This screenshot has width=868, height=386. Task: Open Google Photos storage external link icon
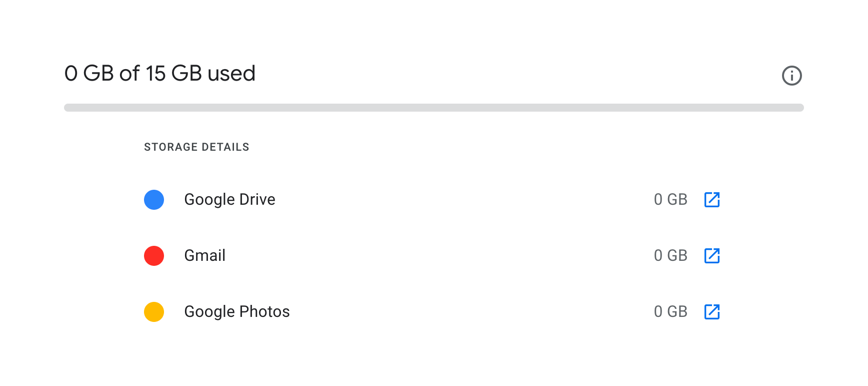[711, 312]
